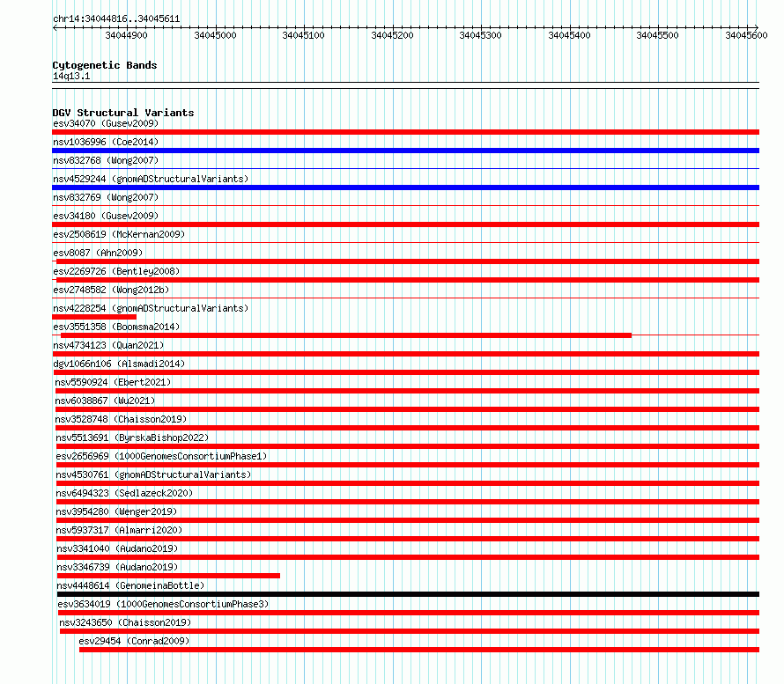The width and height of the screenshot is (784, 684).
Task: Open nsv4228254 (gnomADStructuralVariants) label
Action: click(151, 308)
